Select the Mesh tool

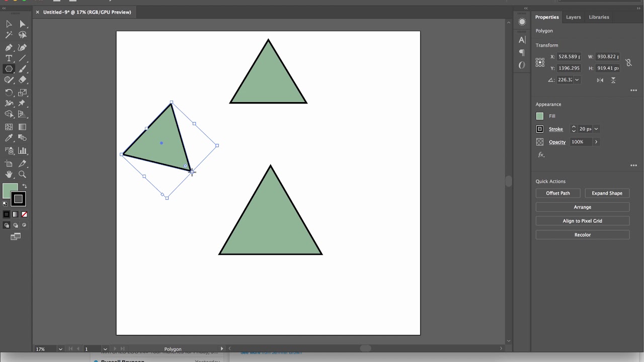9,127
